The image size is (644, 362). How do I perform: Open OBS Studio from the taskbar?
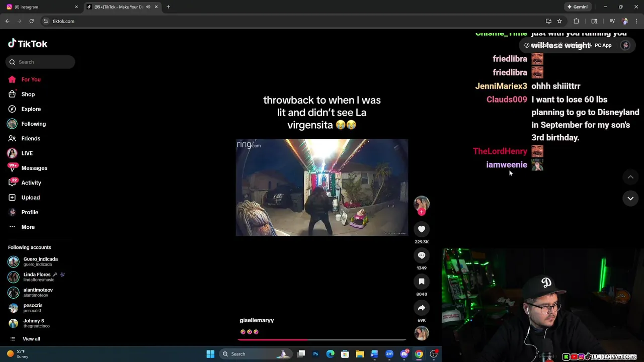point(433,354)
